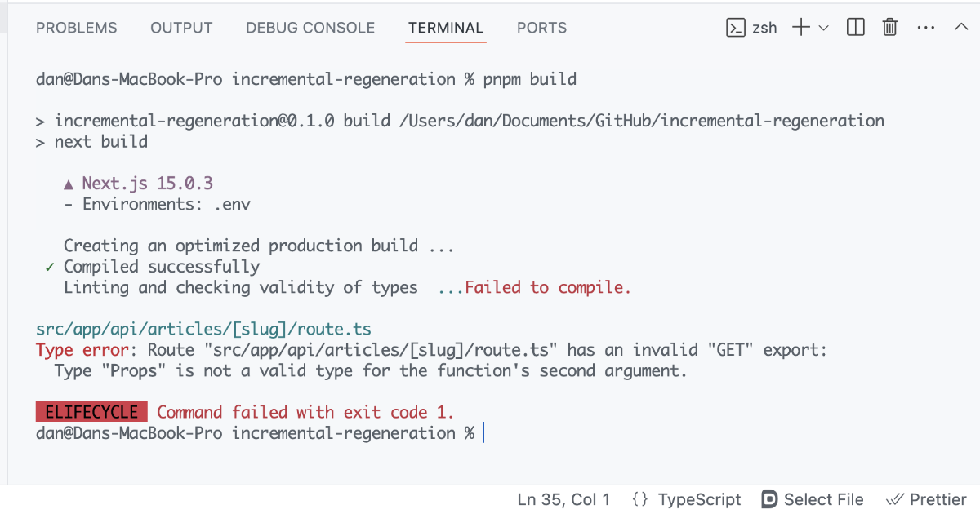Switch to the OUTPUT tab
The width and height of the screenshot is (980, 514).
[180, 27]
